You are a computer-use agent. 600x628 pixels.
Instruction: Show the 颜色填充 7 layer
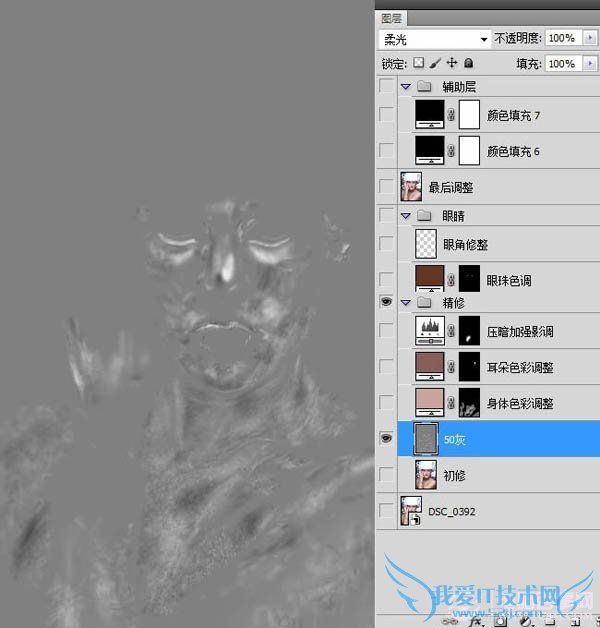click(x=386, y=114)
